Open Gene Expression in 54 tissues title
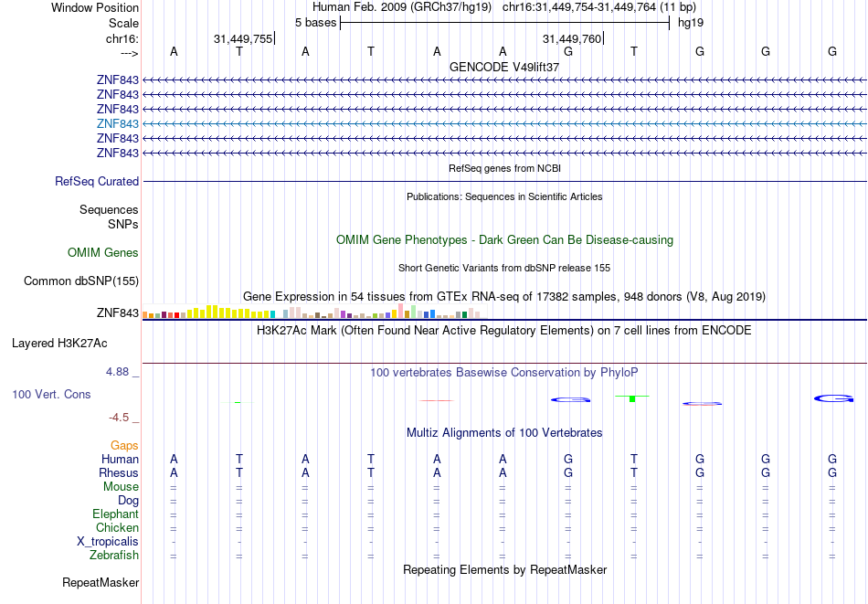 (x=504, y=297)
